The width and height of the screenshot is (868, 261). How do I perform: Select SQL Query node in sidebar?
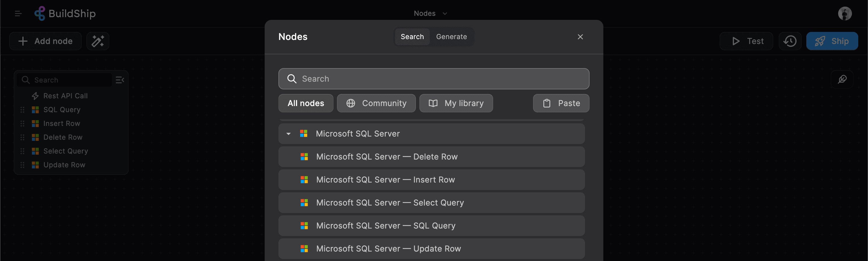tap(62, 110)
